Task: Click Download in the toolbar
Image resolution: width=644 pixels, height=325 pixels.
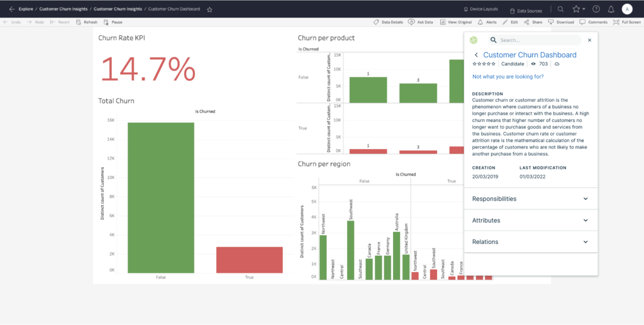Action: coord(561,22)
